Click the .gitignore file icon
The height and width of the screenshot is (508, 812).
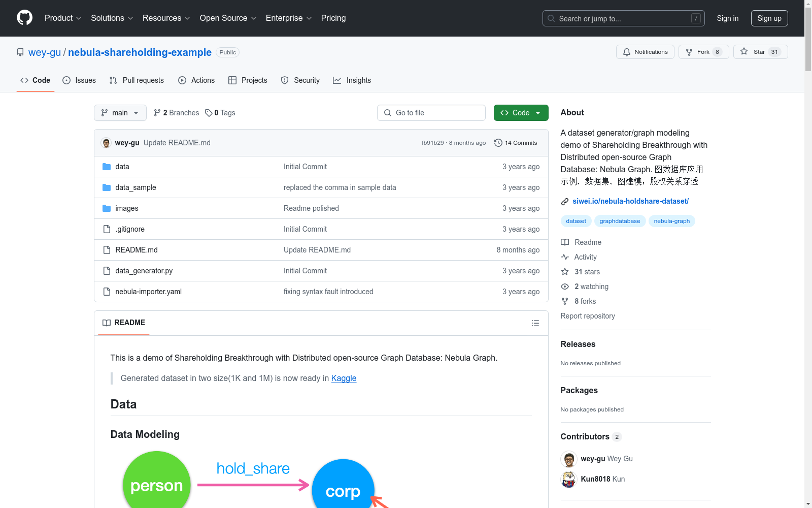pyautogui.click(x=107, y=229)
